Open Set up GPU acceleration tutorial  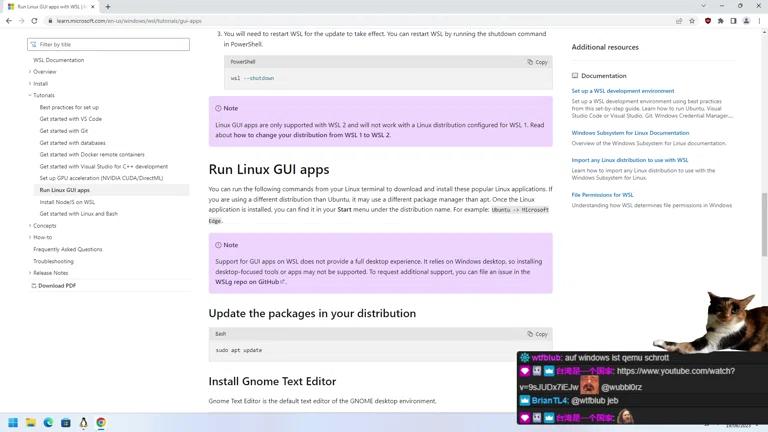(101, 178)
